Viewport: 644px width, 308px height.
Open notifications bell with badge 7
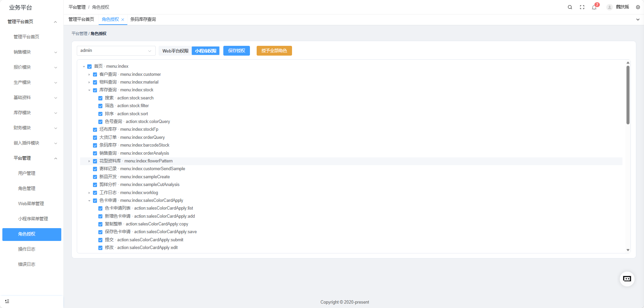[594, 7]
